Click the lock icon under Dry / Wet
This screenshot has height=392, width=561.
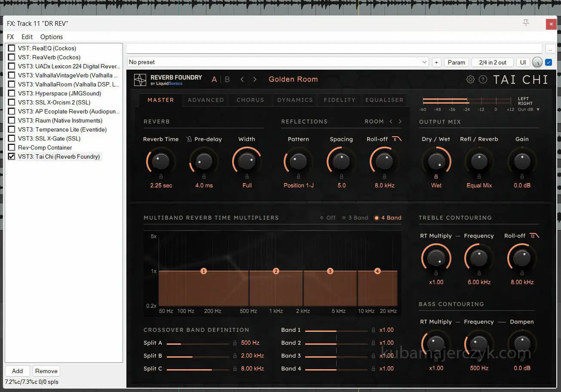(436, 176)
